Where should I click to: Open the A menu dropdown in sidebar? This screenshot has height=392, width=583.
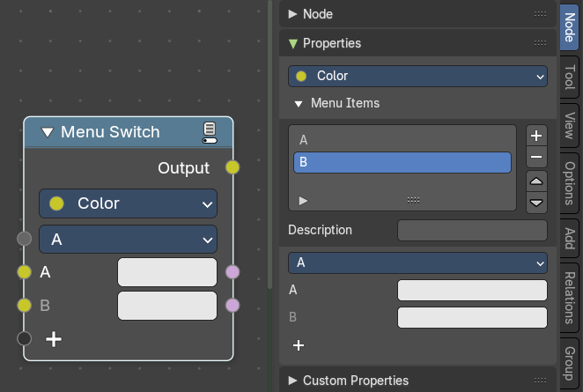click(417, 263)
